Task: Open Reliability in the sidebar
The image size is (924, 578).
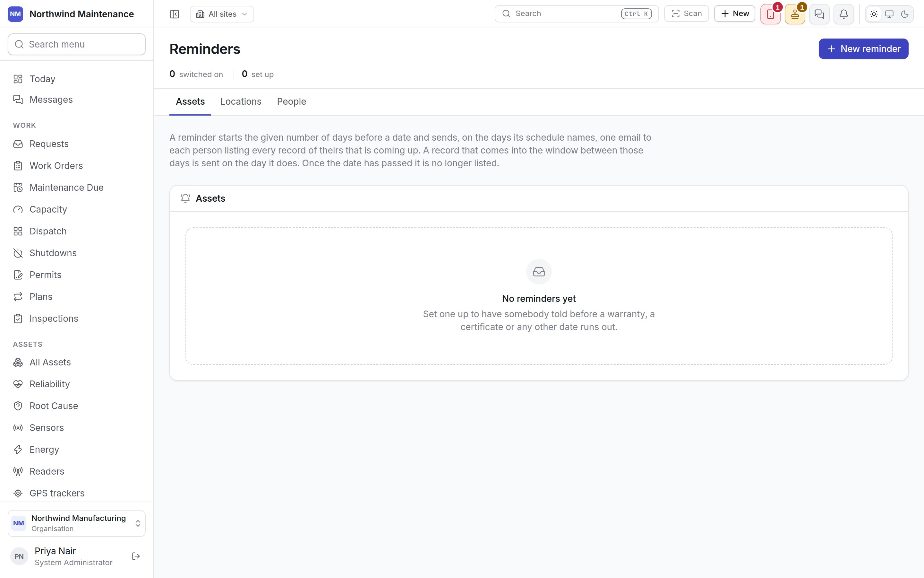Action: [77, 384]
